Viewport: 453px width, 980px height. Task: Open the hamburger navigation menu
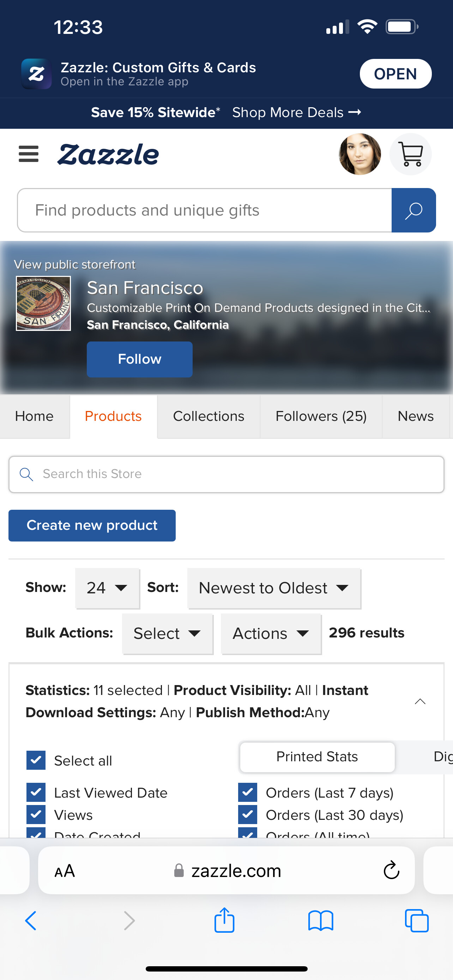pos(29,154)
